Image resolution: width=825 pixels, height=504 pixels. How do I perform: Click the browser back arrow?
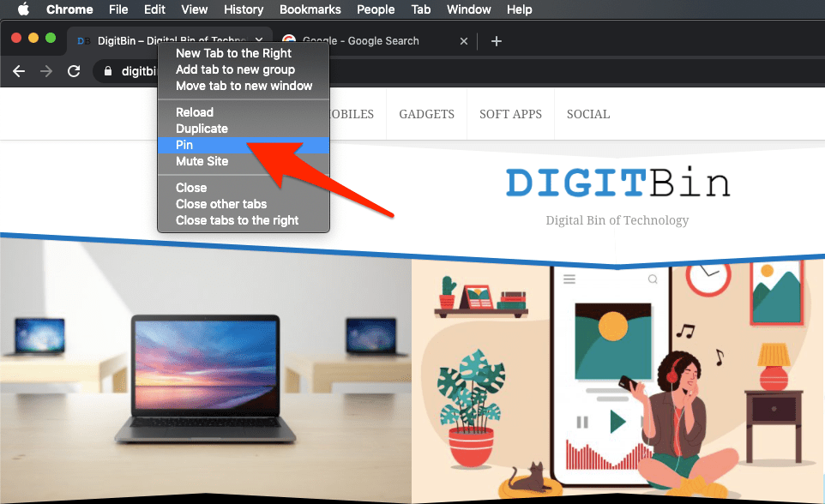(x=19, y=71)
